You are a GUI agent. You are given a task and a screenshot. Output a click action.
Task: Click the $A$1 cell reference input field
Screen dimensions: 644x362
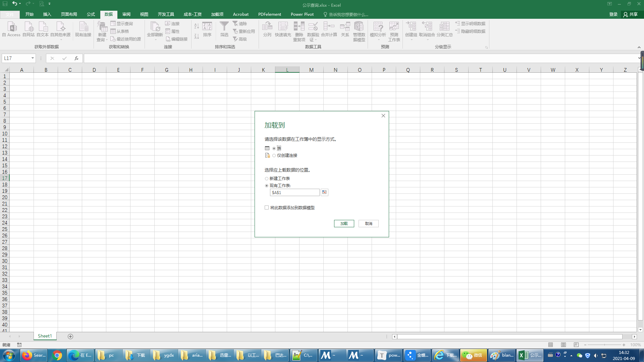(294, 192)
